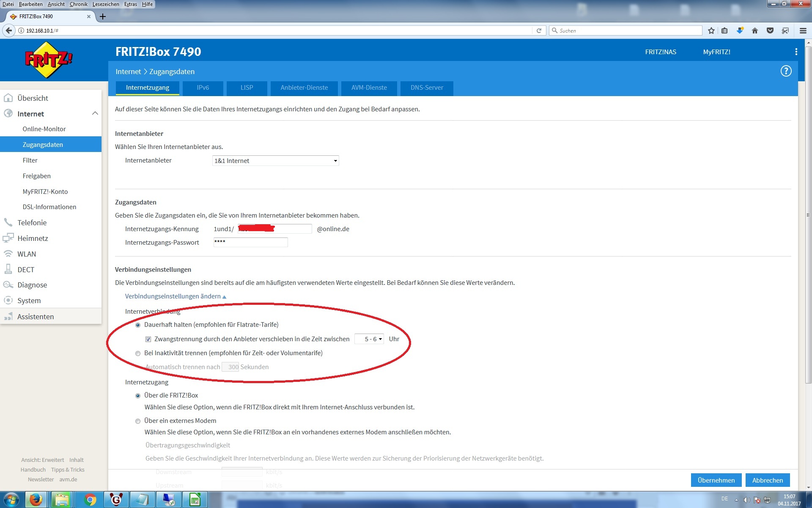Select Über die FRITZ!Box radio option

tap(138, 396)
